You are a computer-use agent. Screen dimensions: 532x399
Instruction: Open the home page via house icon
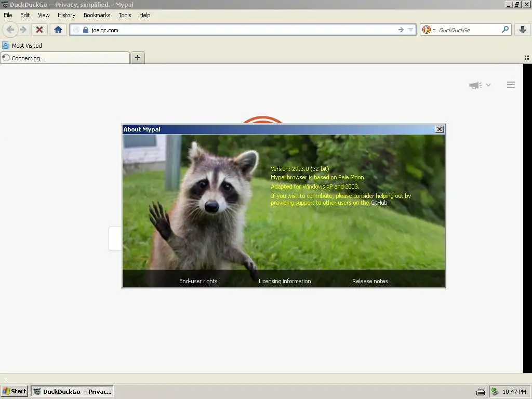58,30
